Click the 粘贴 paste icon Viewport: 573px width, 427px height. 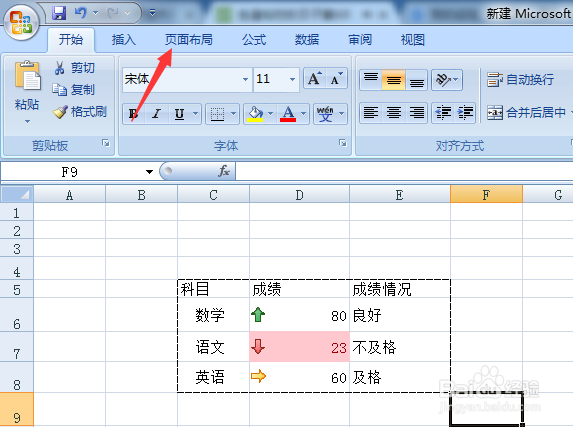click(x=27, y=76)
